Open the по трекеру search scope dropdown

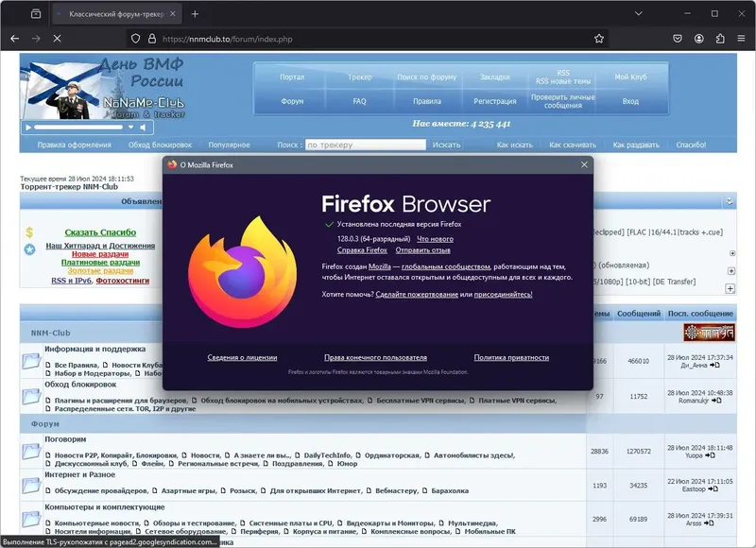point(364,145)
